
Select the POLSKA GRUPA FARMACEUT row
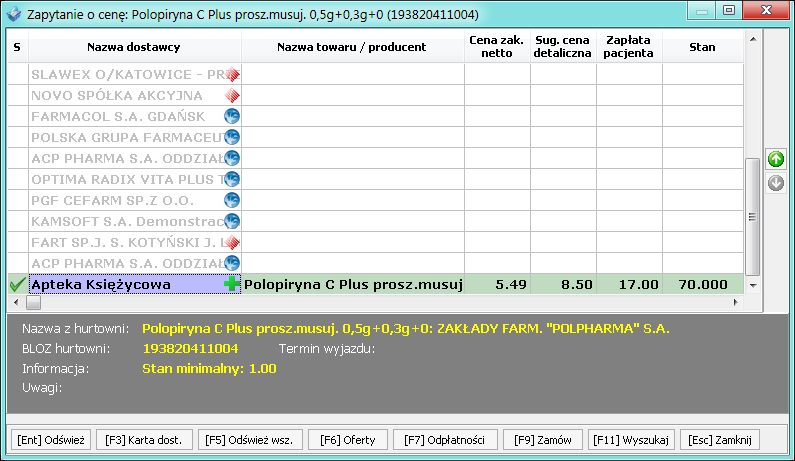click(x=376, y=137)
